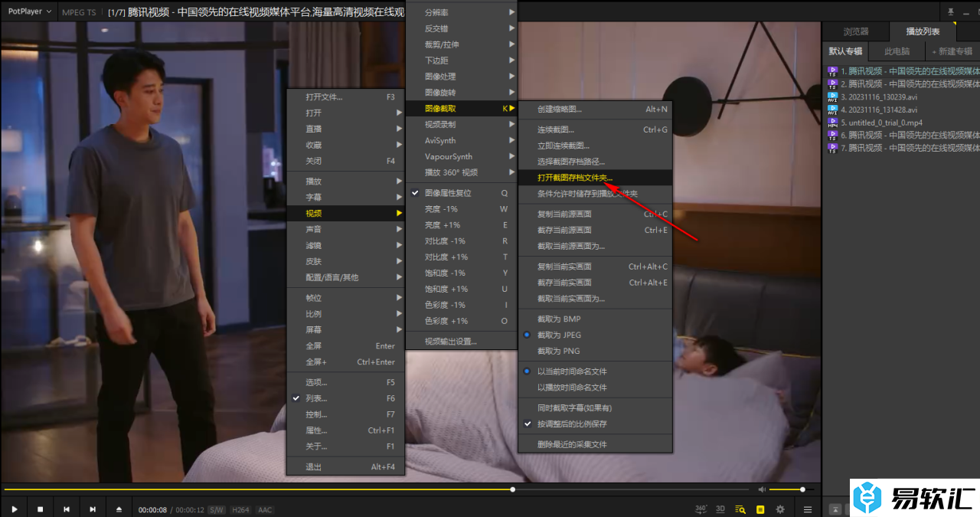This screenshot has height=517, width=980.
Task: Click TS file icon of playlist item 7
Action: pyautogui.click(x=833, y=148)
